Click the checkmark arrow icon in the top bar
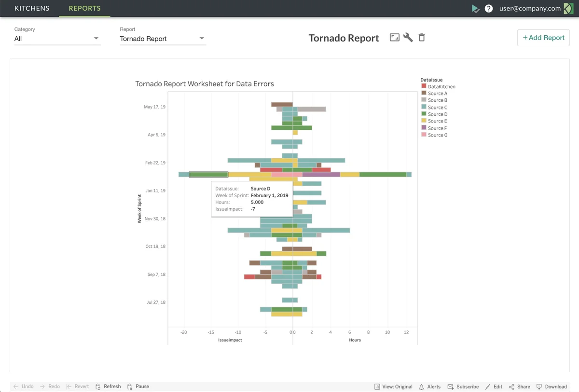The image size is (579, 392). coord(476,8)
